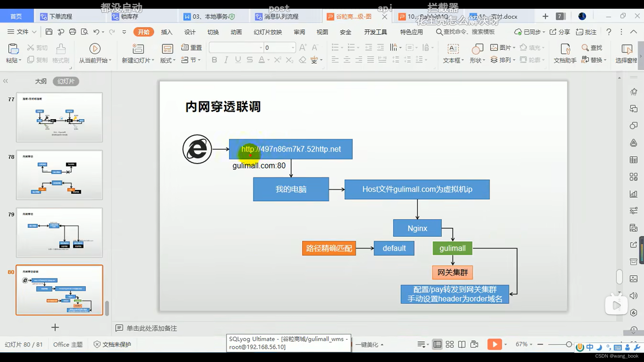Click the Print Preview icon
Screen dimensions: 644x362
click(85, 32)
